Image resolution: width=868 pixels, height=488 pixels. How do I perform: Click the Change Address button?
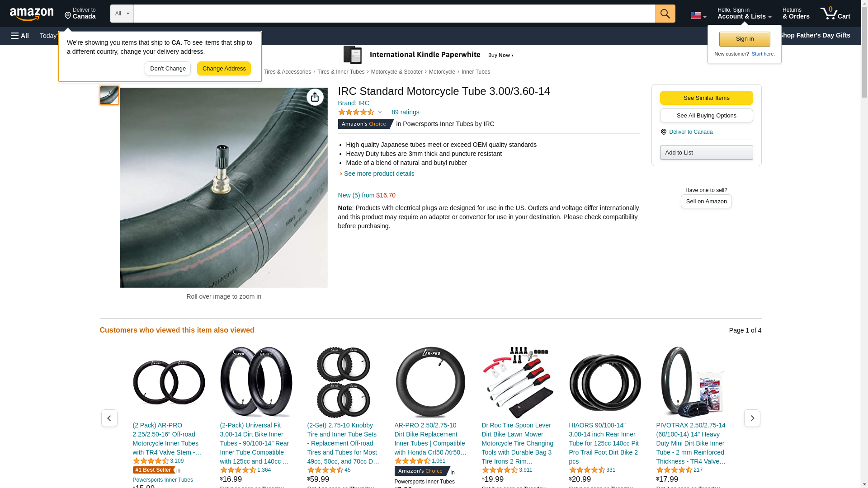coord(224,69)
